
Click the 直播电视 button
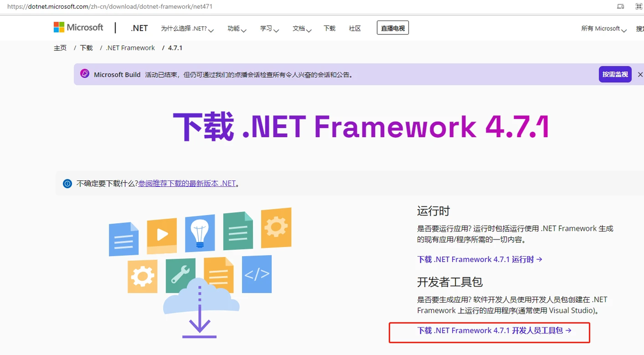tap(393, 28)
